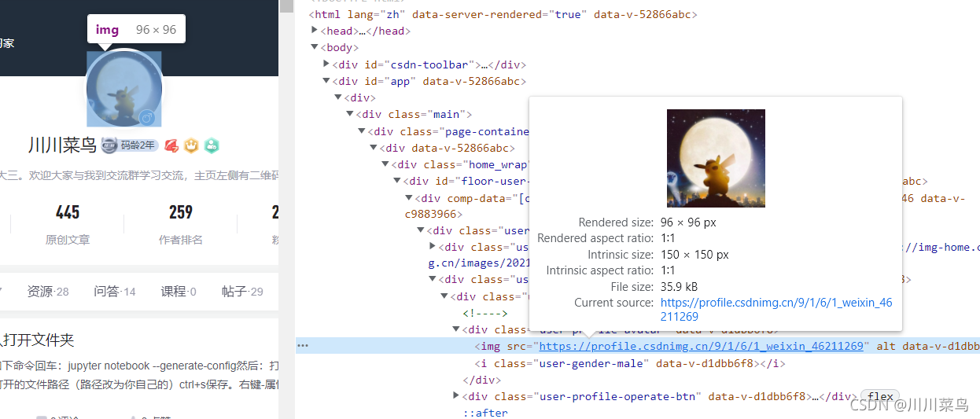Click the 259 作者排名 count

point(180,224)
